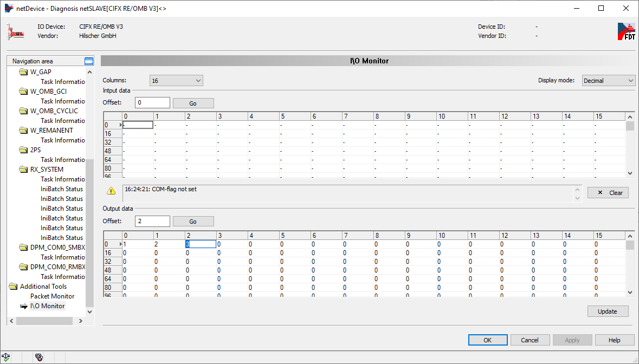The height and width of the screenshot is (364, 639).
Task: Click the yellow warning icon beside the COM-flag message
Action: tap(111, 191)
